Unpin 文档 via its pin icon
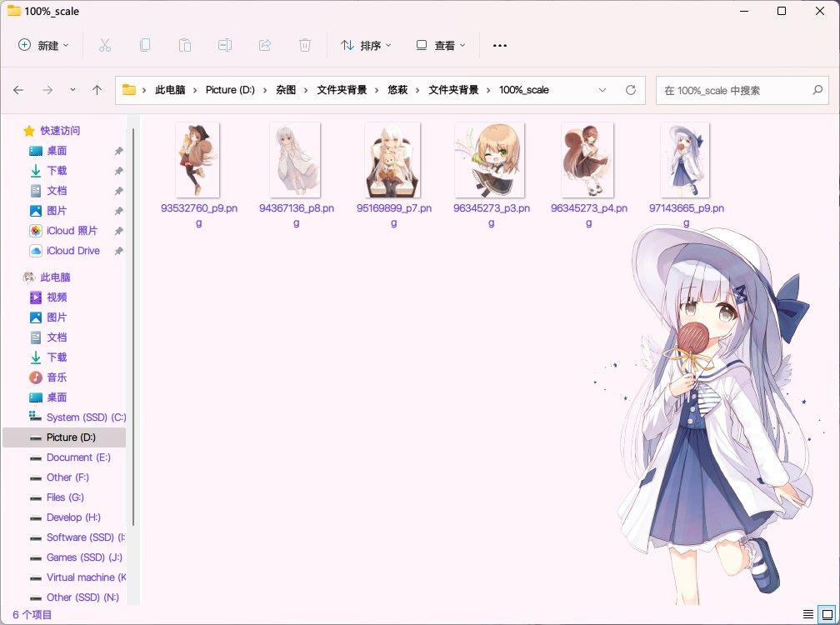 point(119,191)
